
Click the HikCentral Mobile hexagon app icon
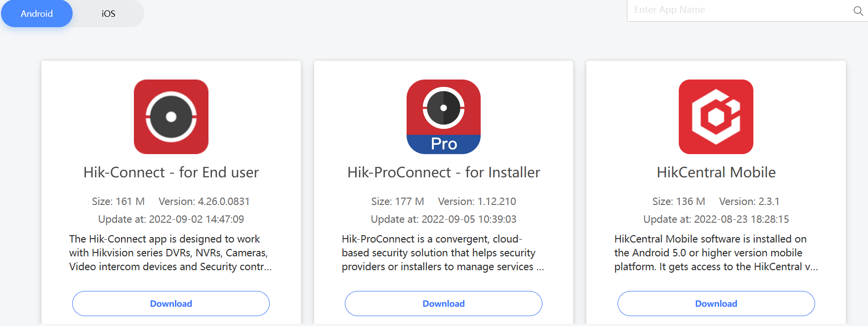(716, 117)
